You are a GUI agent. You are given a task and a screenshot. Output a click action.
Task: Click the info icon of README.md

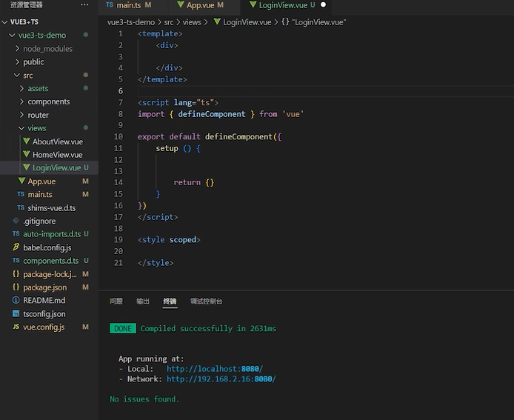click(x=16, y=300)
